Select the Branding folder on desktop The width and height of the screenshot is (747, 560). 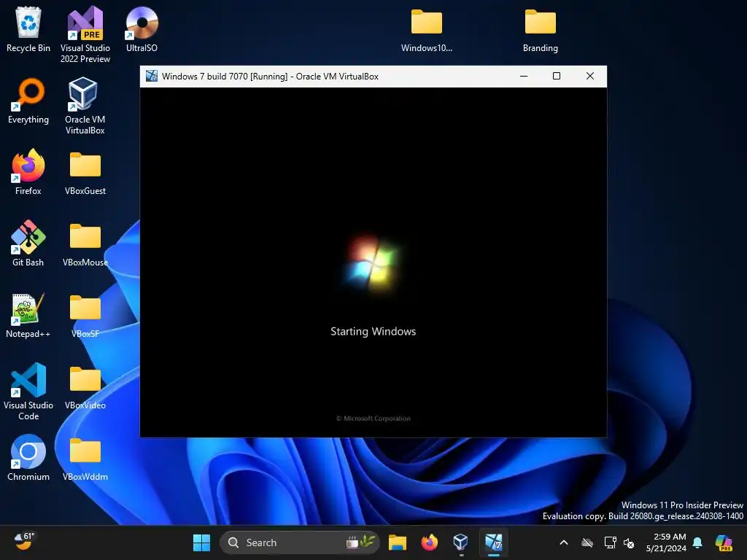point(541,31)
